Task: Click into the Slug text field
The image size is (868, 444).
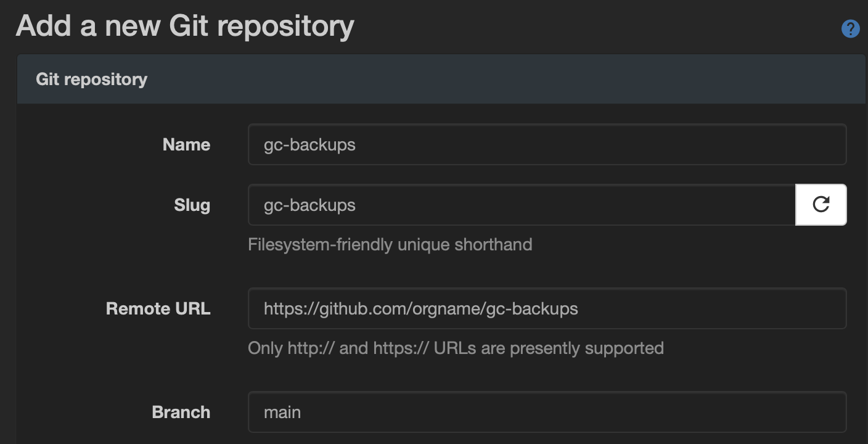Action: [522, 205]
